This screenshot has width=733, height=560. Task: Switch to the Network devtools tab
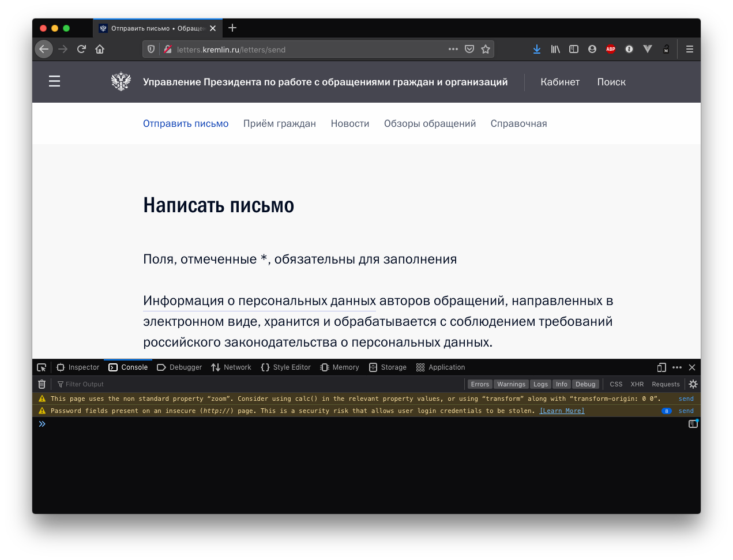(231, 367)
